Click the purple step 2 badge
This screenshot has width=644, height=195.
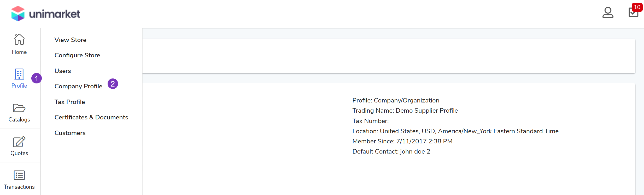coord(113,84)
